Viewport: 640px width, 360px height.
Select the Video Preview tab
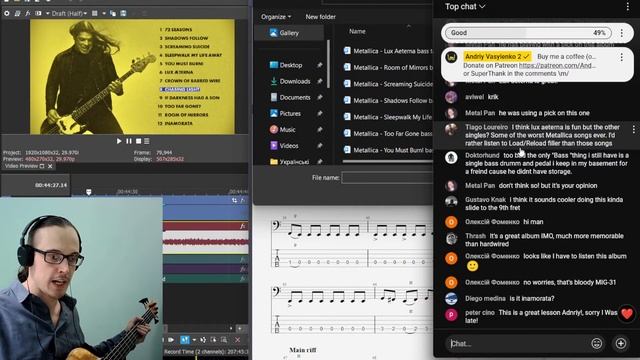click(21, 166)
